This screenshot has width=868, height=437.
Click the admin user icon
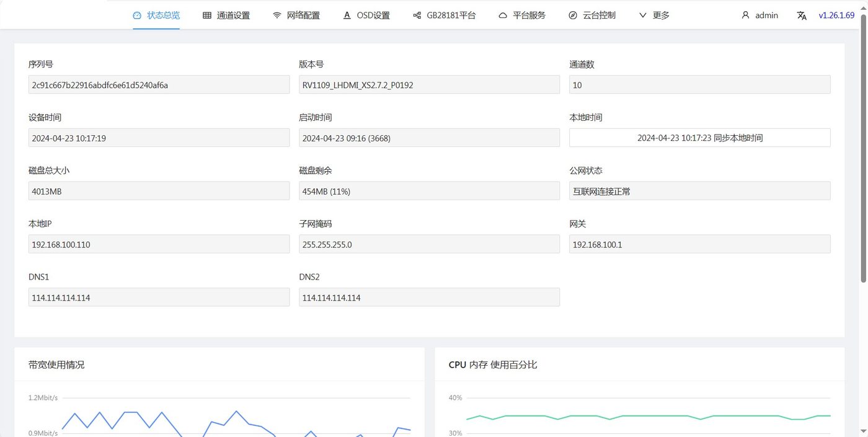pyautogui.click(x=746, y=15)
